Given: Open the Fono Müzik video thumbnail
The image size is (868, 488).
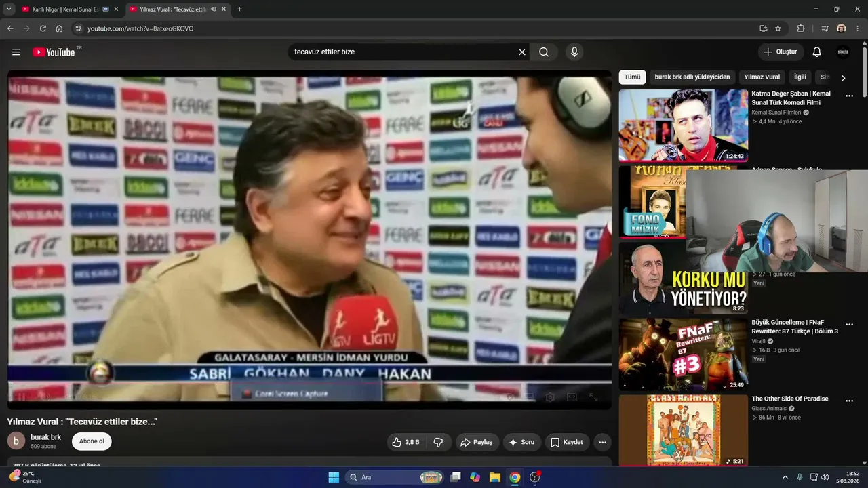Looking at the screenshot, I should pos(652,202).
